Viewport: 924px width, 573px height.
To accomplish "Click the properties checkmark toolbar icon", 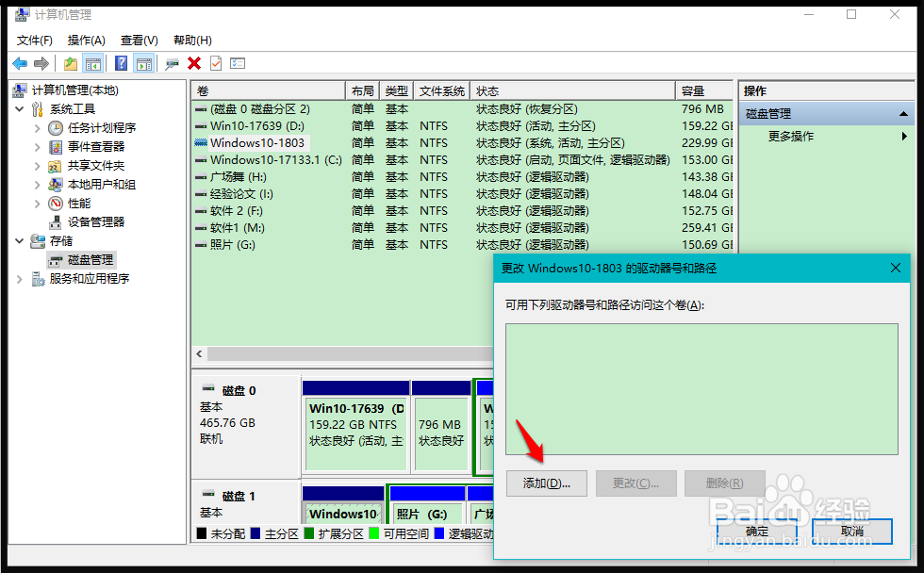I will click(216, 63).
